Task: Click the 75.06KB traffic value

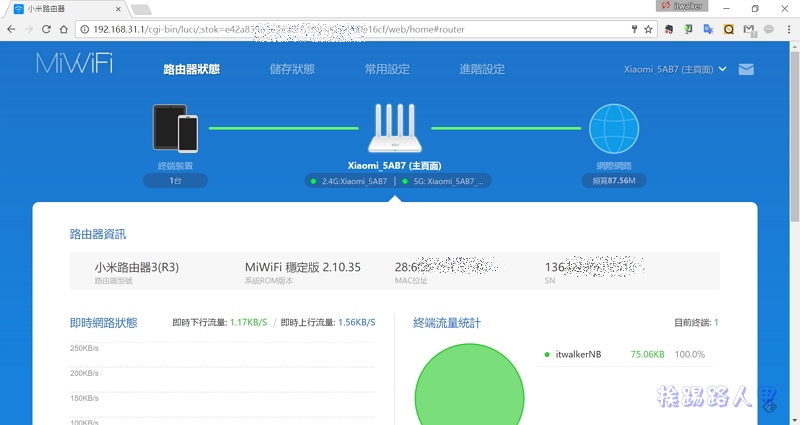Action: pos(647,354)
